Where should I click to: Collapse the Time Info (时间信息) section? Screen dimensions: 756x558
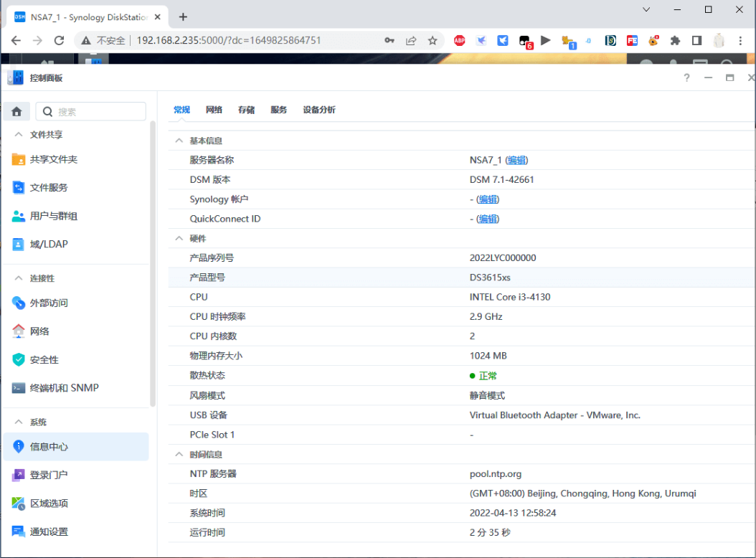click(179, 455)
